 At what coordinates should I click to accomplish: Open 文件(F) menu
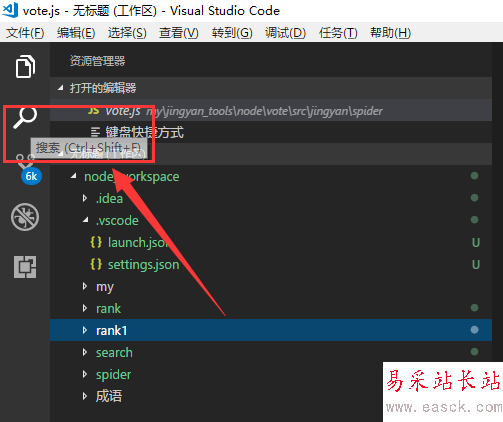tap(25, 33)
